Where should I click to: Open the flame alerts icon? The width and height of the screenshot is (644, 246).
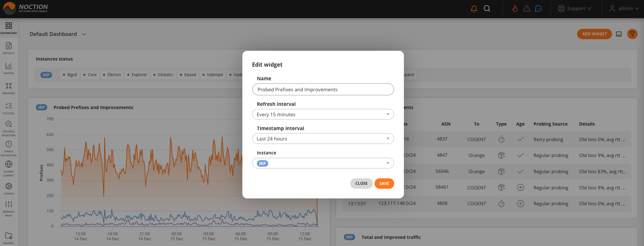[x=515, y=9]
